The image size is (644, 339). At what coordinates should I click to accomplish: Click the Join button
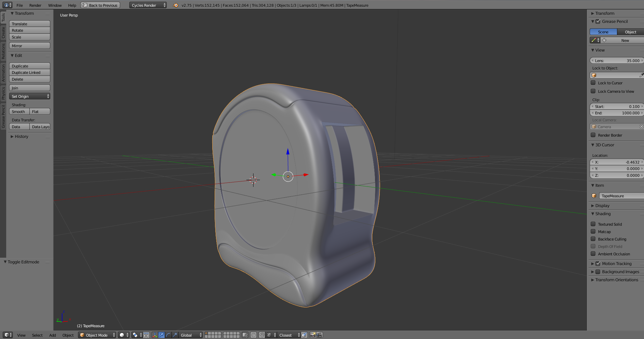click(x=30, y=88)
